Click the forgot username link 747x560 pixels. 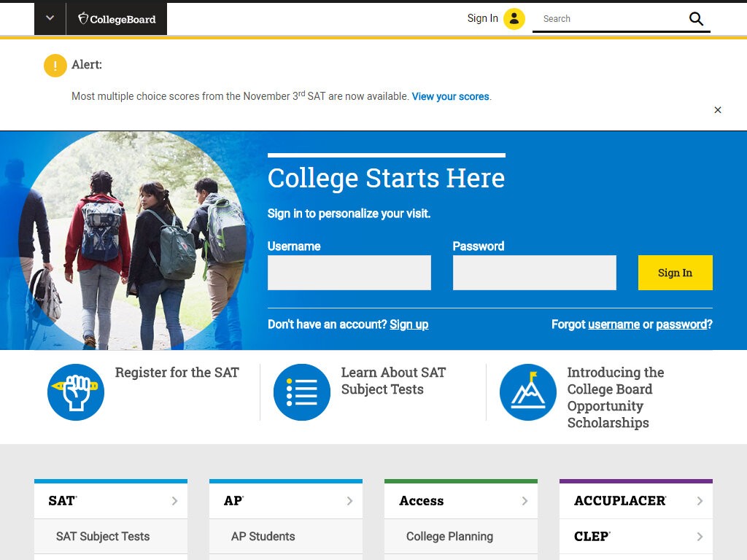point(614,324)
